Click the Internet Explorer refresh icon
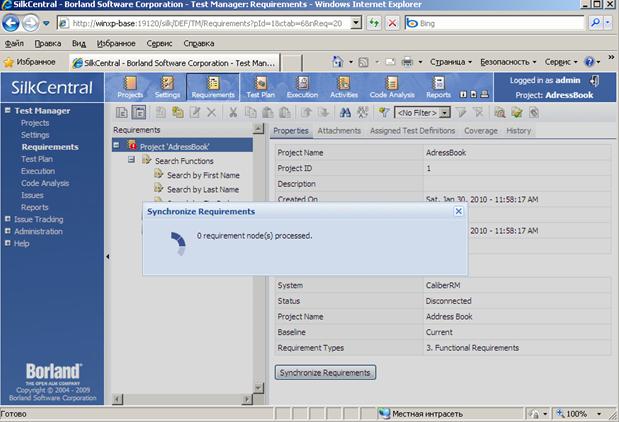 click(x=374, y=23)
